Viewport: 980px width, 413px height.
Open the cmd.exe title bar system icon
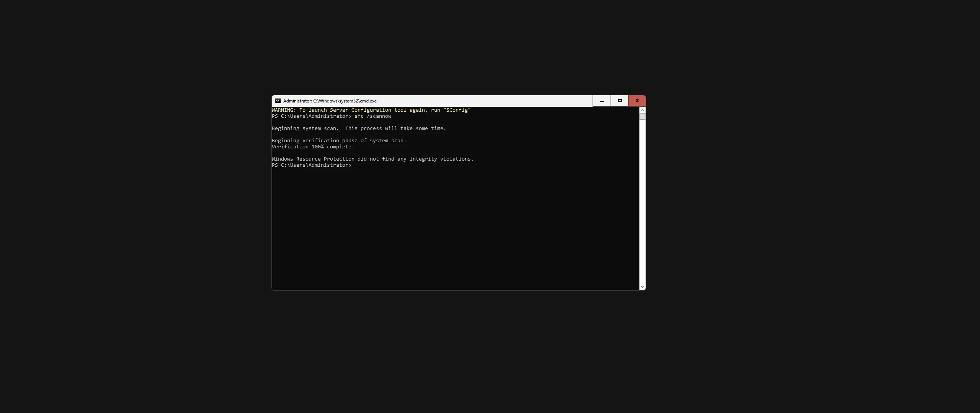coord(278,101)
